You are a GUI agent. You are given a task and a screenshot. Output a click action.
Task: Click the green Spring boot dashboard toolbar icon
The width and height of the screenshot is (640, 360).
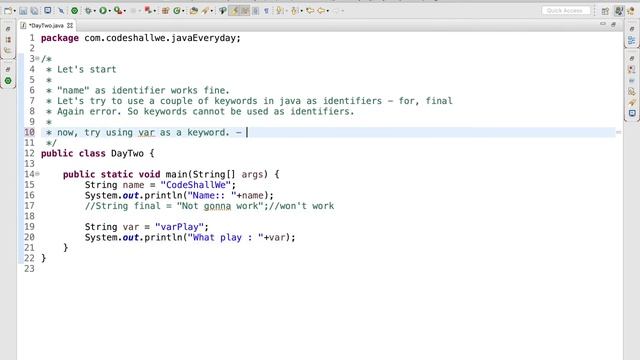74,11
